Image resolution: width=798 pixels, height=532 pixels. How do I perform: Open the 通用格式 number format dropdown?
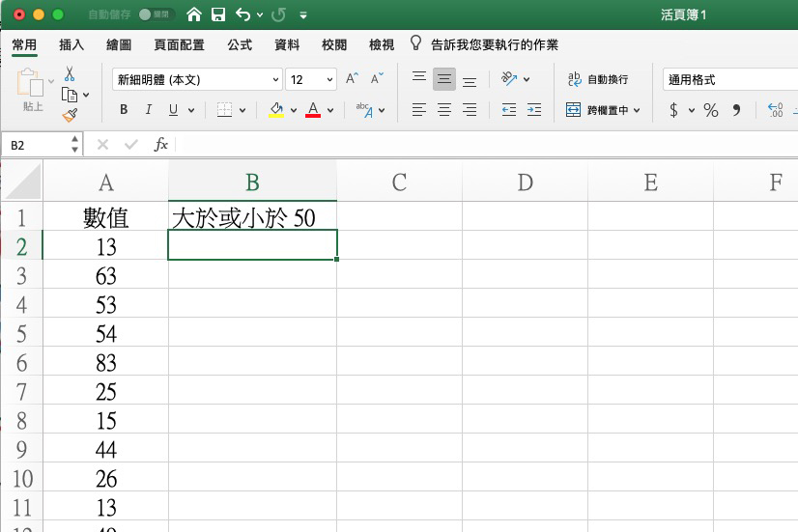[x=730, y=80]
